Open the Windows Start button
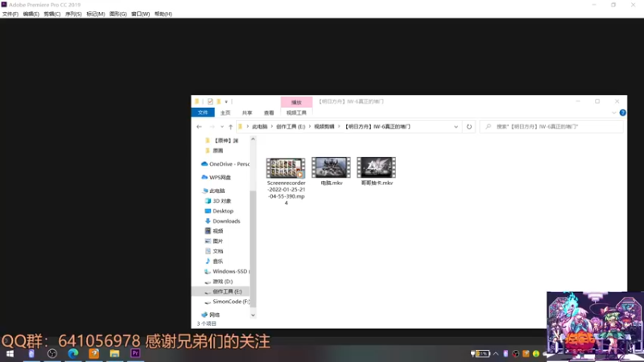 (x=10, y=353)
